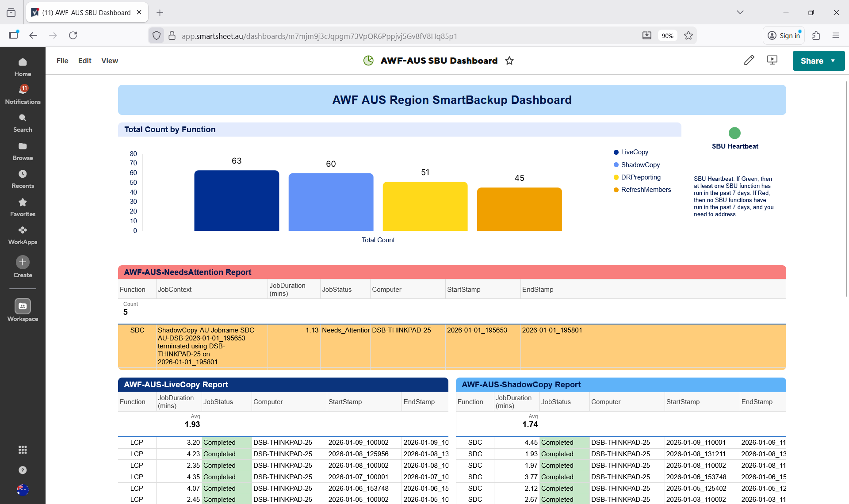The width and height of the screenshot is (849, 504).
Task: Toggle LiveCopy series in chart legend
Action: click(x=634, y=152)
